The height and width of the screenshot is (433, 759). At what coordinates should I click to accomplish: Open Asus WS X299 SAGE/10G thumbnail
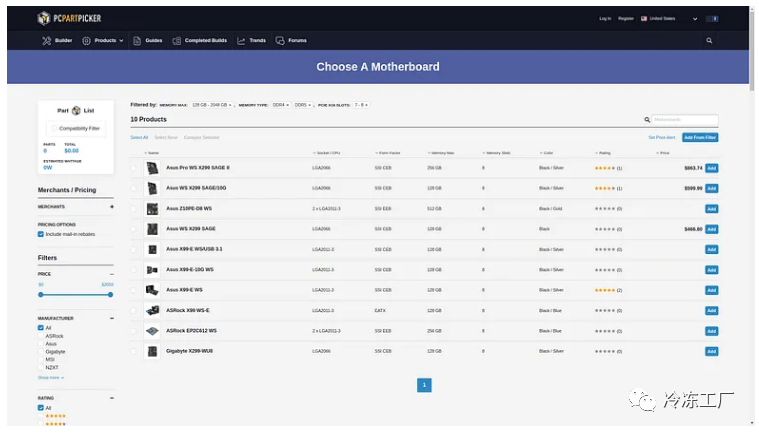click(x=152, y=188)
